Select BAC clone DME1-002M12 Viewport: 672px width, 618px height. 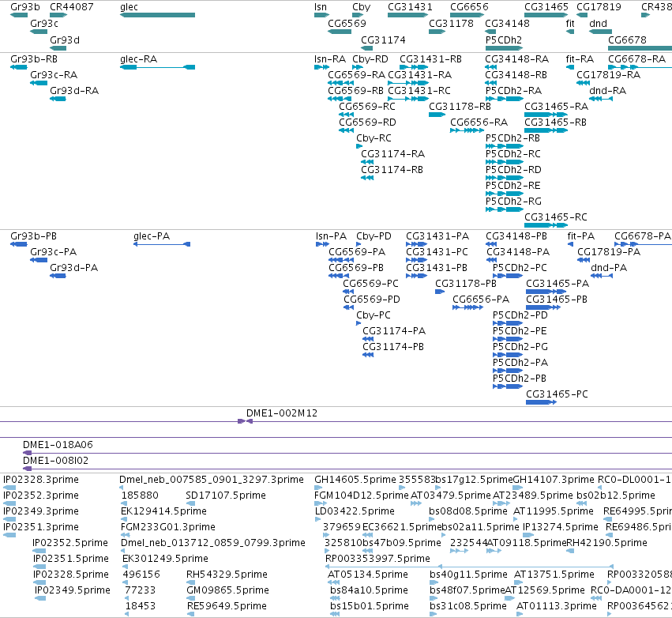click(x=282, y=413)
